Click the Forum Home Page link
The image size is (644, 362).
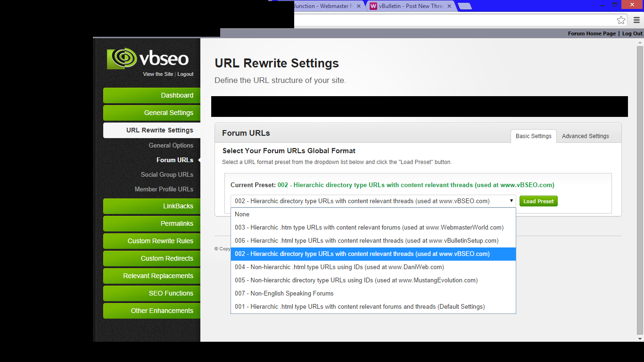click(x=592, y=33)
